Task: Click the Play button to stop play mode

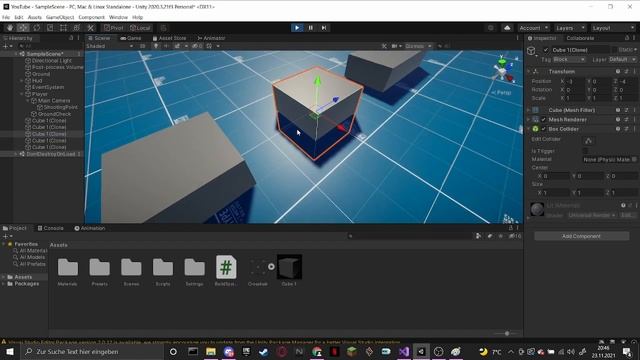Action: coord(297,28)
